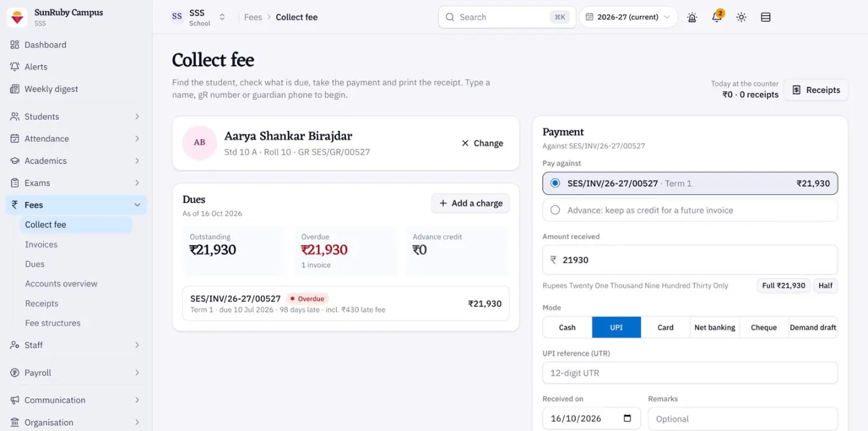Viewport: 868px width, 431px height.
Task: Click the layout panel icon in top bar
Action: point(766,17)
